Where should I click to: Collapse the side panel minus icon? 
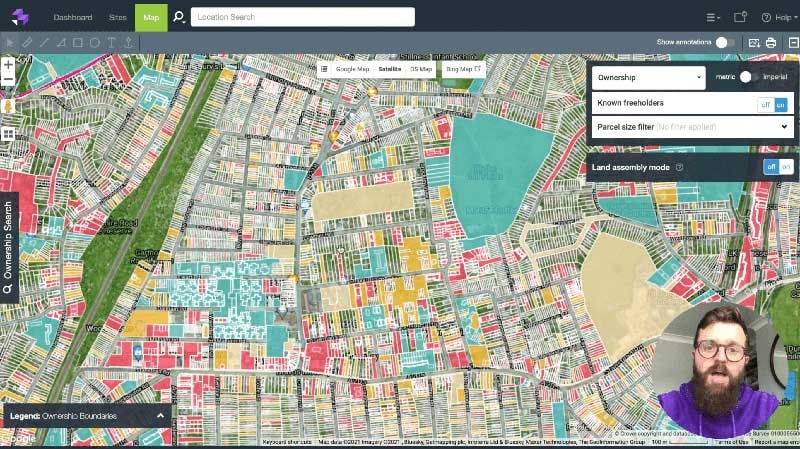point(793,43)
